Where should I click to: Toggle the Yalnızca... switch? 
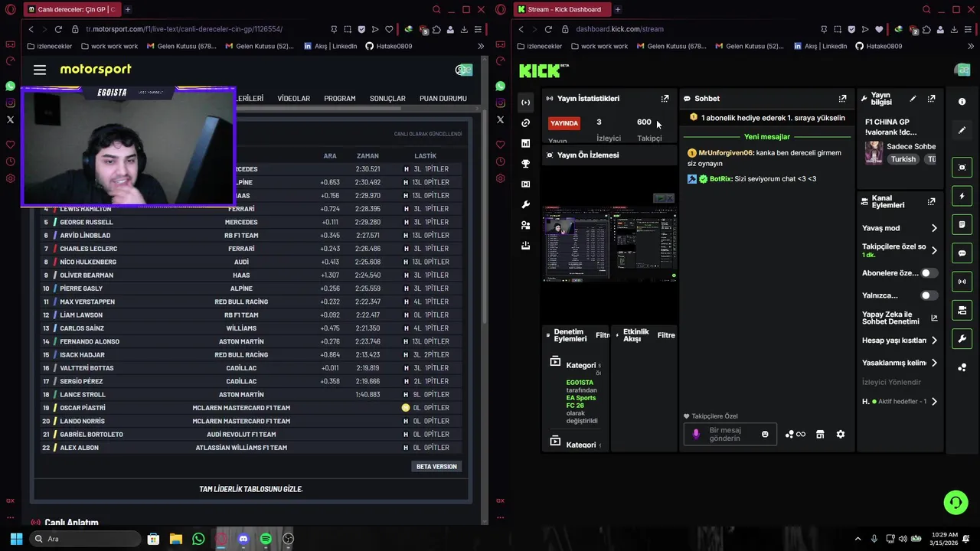[x=929, y=295]
